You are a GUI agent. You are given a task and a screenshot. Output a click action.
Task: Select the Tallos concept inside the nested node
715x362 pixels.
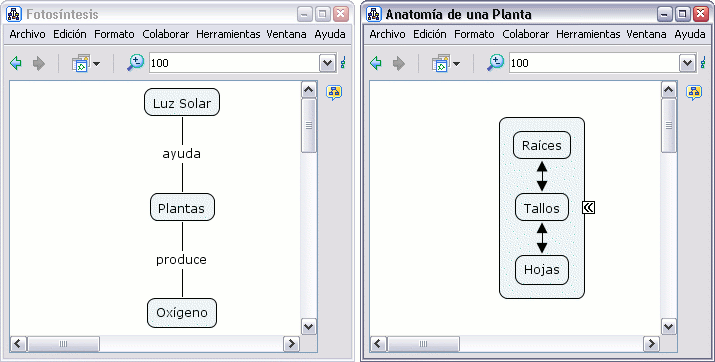click(x=542, y=208)
